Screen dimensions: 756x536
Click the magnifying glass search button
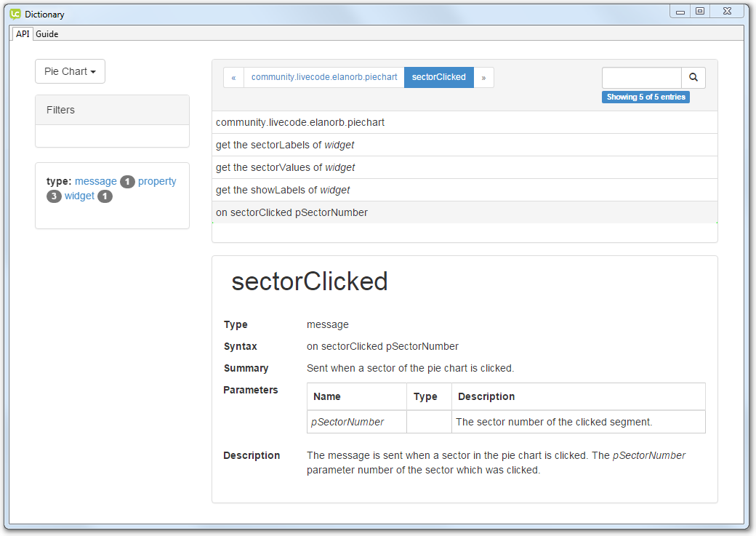point(693,77)
